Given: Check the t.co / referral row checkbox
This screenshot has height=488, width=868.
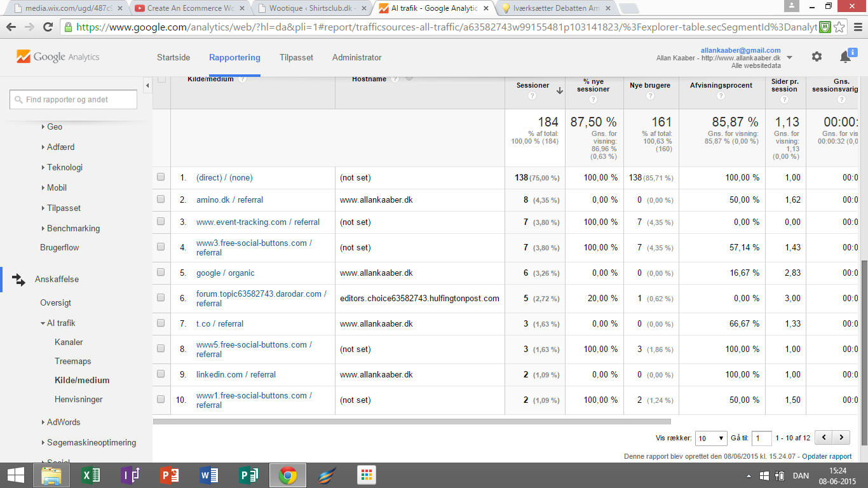Looking at the screenshot, I should click(x=161, y=323).
